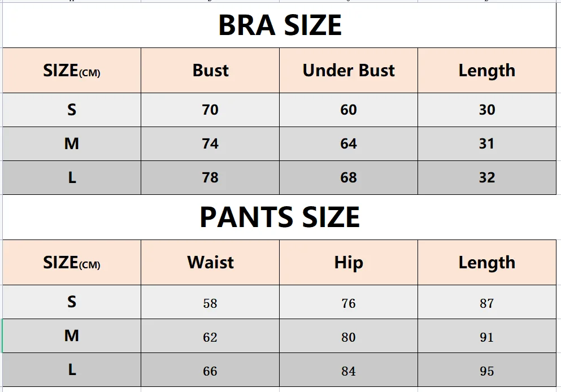The image size is (561, 392).
Task: Select the hip value 80 cell
Action: click(x=349, y=336)
